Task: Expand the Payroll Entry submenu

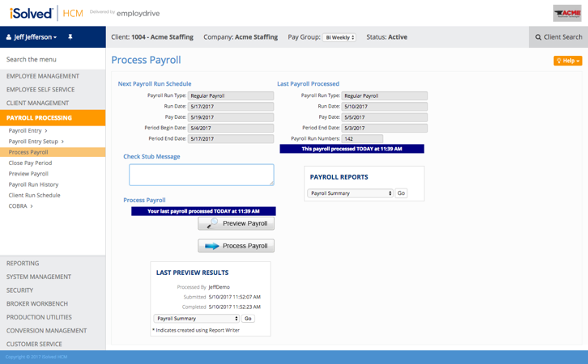Action: 28,131
